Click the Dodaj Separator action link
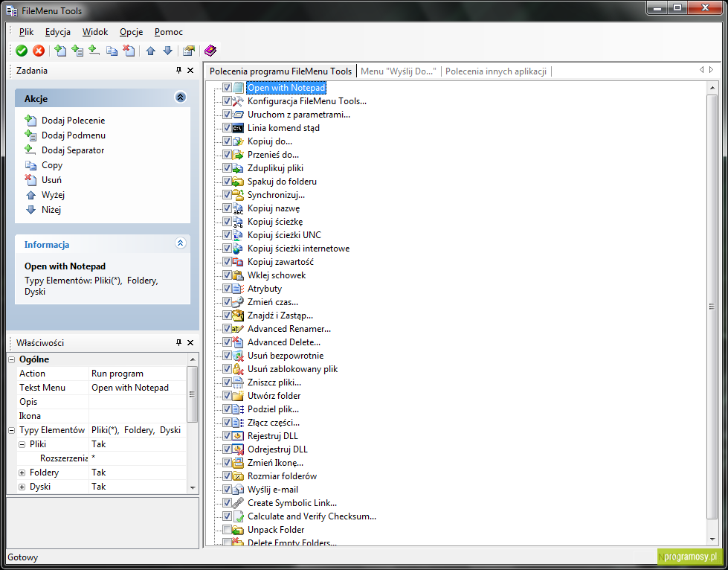Image resolution: width=728 pixels, height=570 pixels. tap(73, 150)
